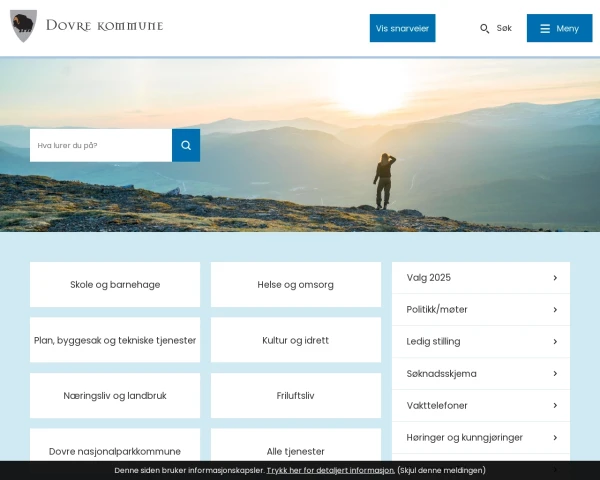Open the Kultur og idrett tile
600x480 pixels.
click(296, 340)
